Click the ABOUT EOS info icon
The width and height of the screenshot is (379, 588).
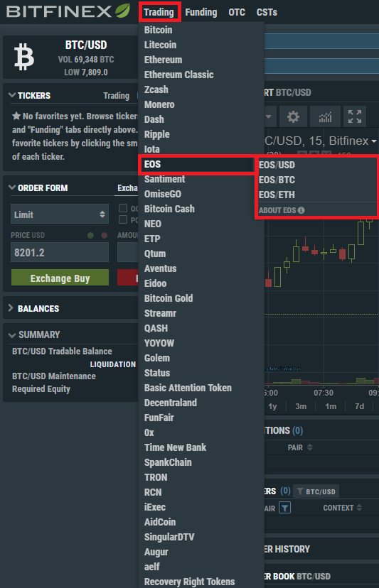click(x=301, y=210)
